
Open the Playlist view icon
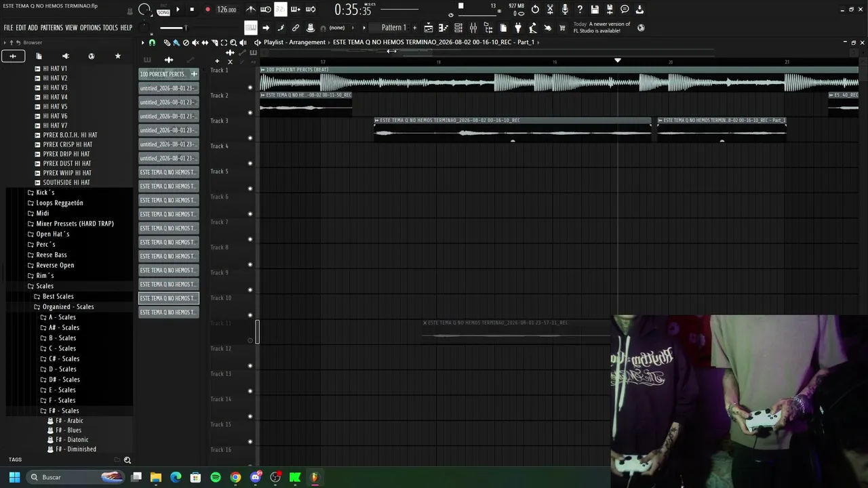[x=429, y=28]
